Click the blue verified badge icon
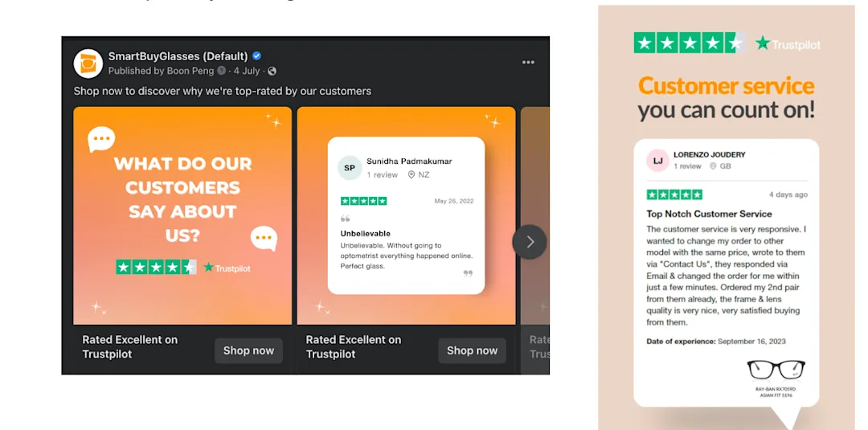The height and width of the screenshot is (430, 868). tap(256, 56)
